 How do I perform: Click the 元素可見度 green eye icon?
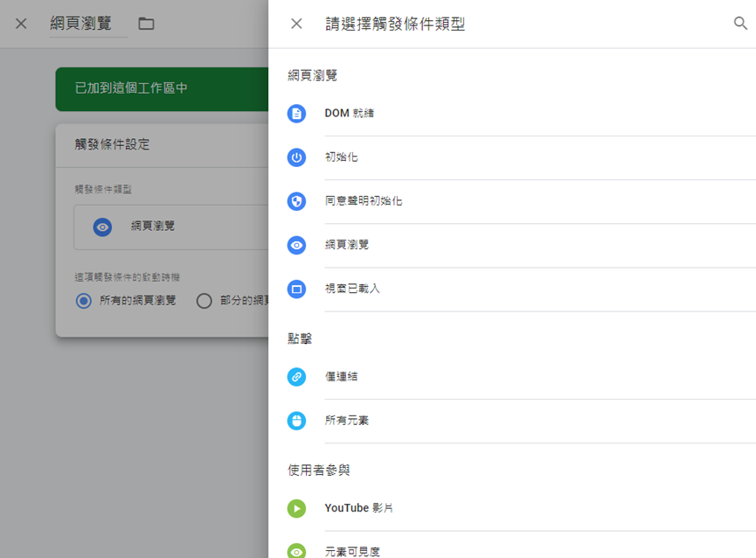296,551
